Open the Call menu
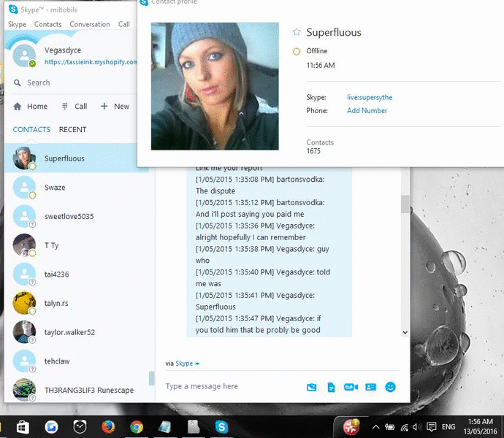Image resolution: width=504 pixels, height=438 pixels. (x=123, y=24)
